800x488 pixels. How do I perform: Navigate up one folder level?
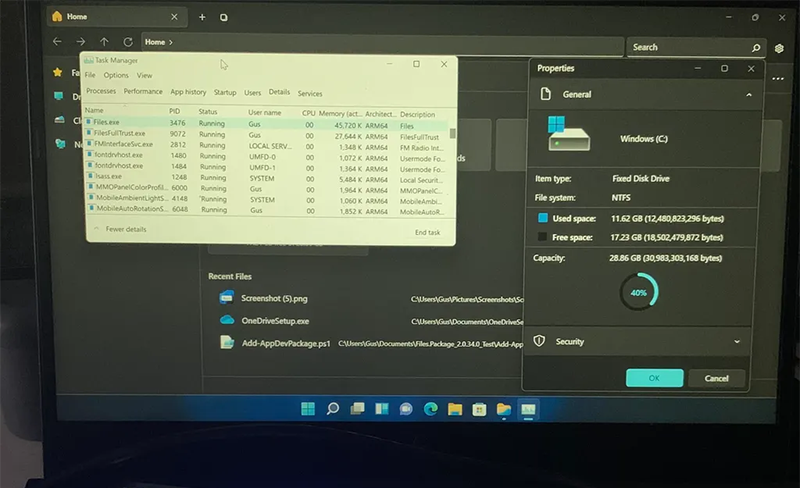[x=104, y=42]
